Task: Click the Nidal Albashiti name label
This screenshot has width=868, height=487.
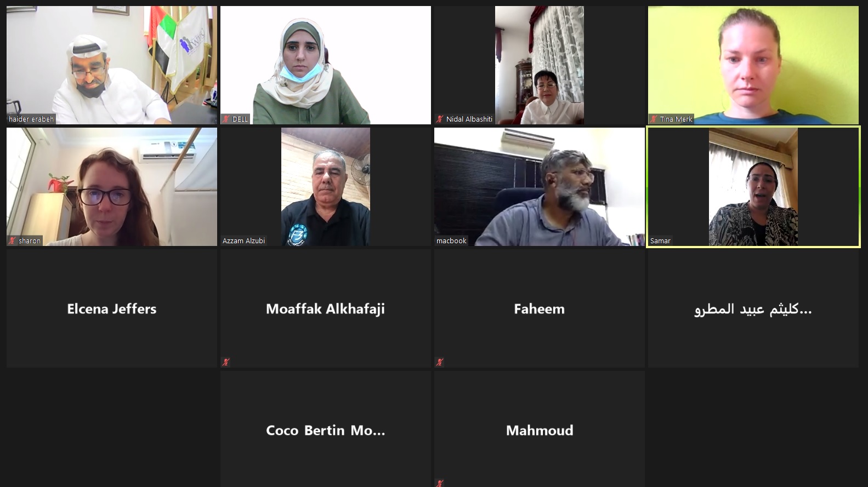Action: (469, 119)
